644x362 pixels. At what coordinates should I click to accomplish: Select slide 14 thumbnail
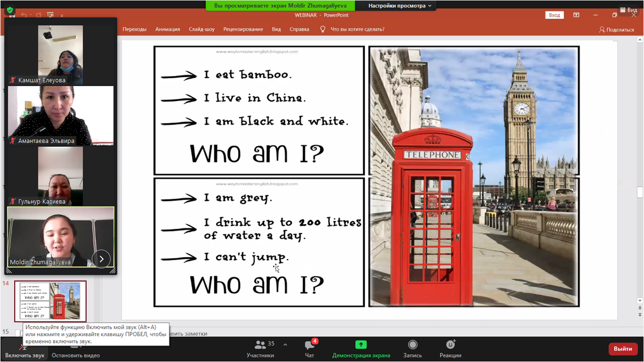coord(51,301)
